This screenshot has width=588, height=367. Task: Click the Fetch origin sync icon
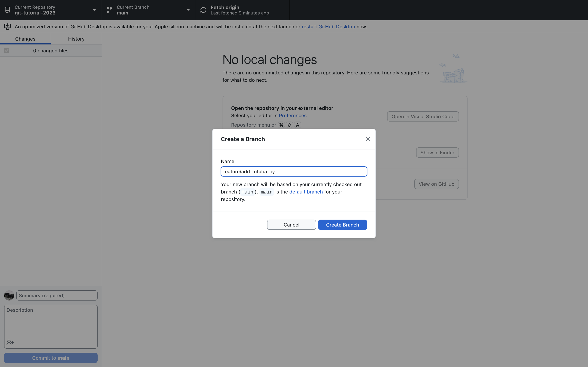click(x=203, y=10)
